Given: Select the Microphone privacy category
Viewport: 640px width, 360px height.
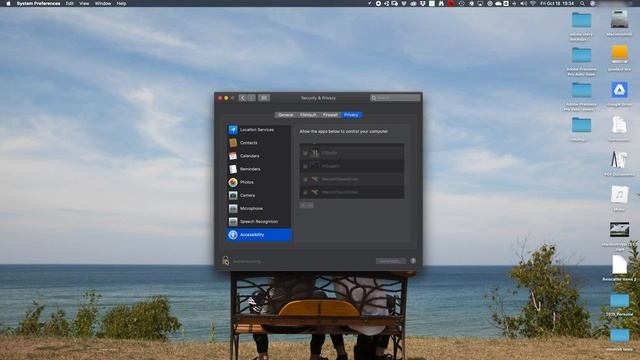Looking at the screenshot, I should click(258, 208).
